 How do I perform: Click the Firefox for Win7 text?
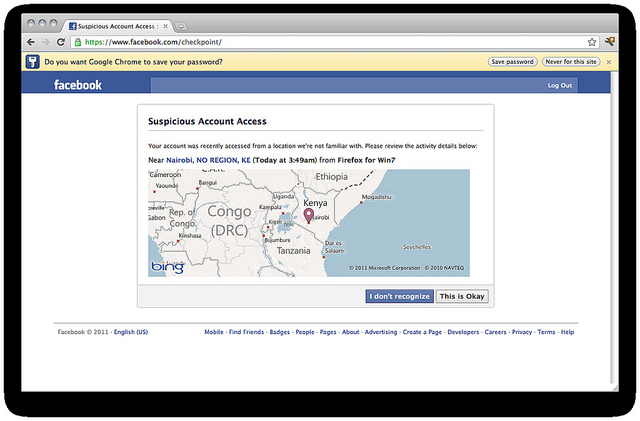pos(366,160)
